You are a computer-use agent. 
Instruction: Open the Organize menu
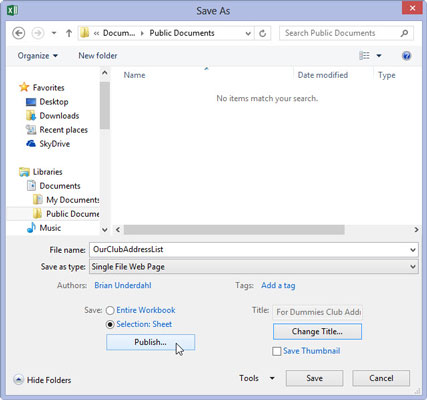[38, 56]
